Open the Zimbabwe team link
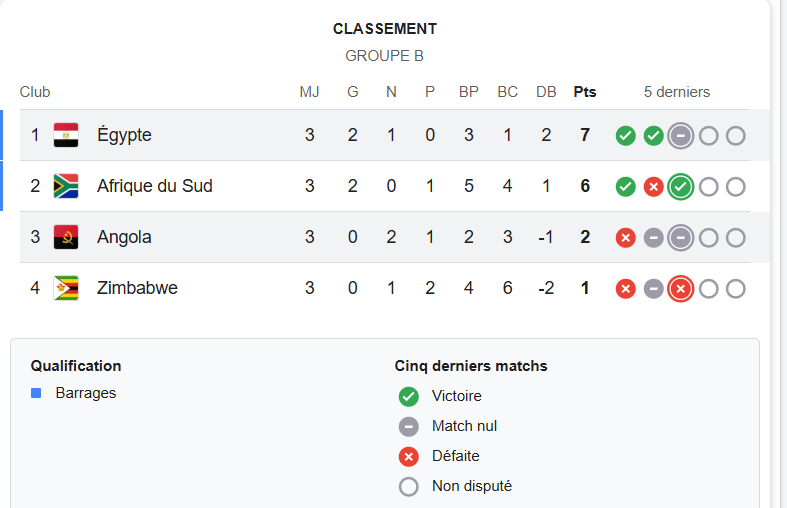 pyautogui.click(x=137, y=288)
